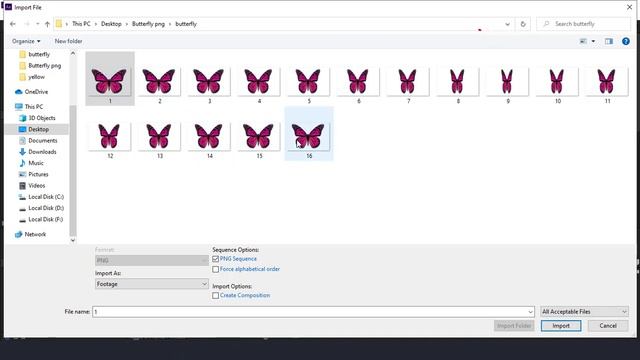Click the Cancel button

608,326
